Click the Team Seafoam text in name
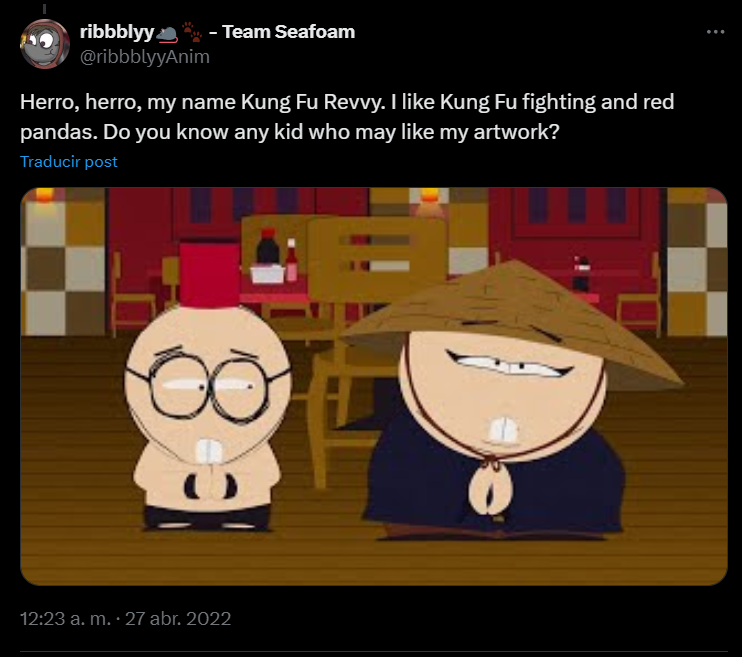742x657 pixels. (289, 32)
